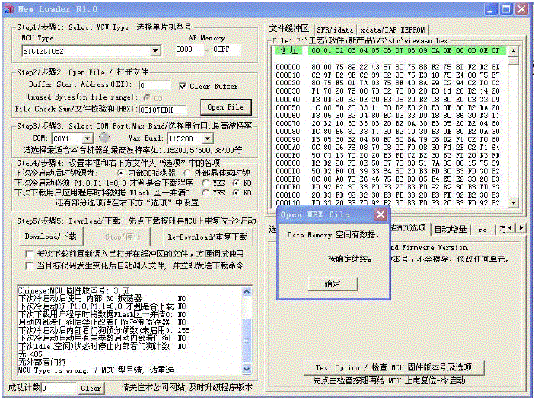Toggle the Clear Buffer checkbox
The image size is (535, 400).
pyautogui.click(x=183, y=86)
